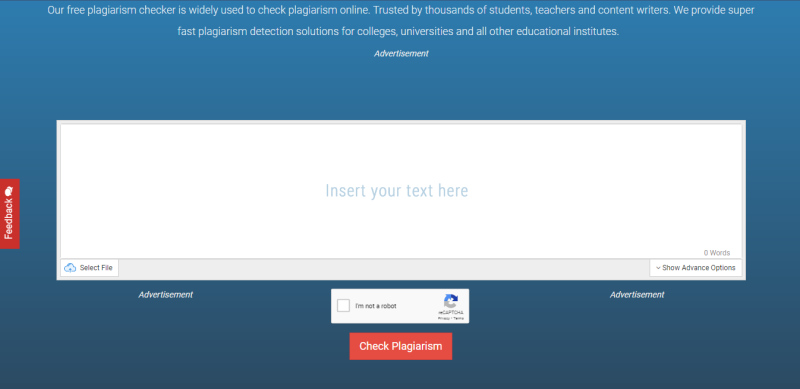Click the cloud upload icon beside Select File
This screenshot has height=389, width=800.
coord(70,268)
